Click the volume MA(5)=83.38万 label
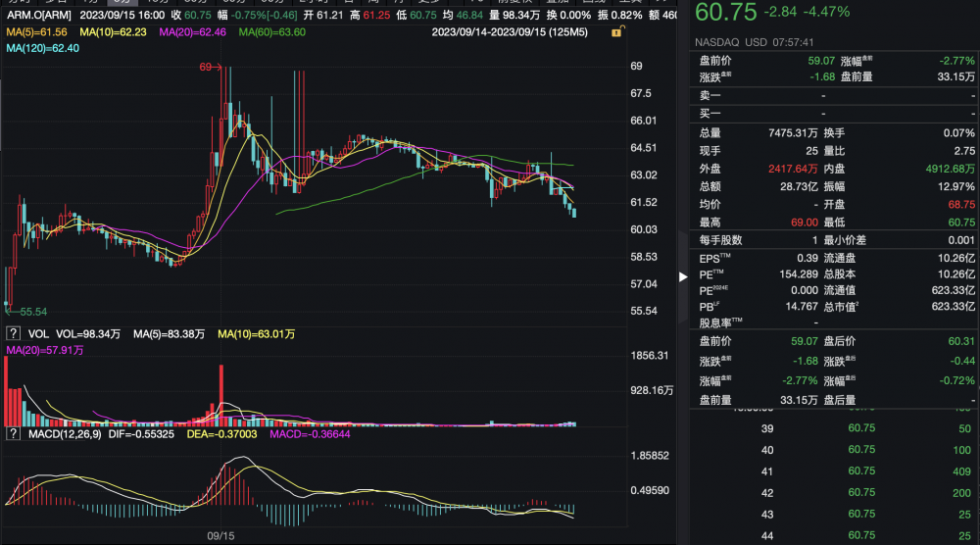980x545 pixels. click(x=169, y=334)
